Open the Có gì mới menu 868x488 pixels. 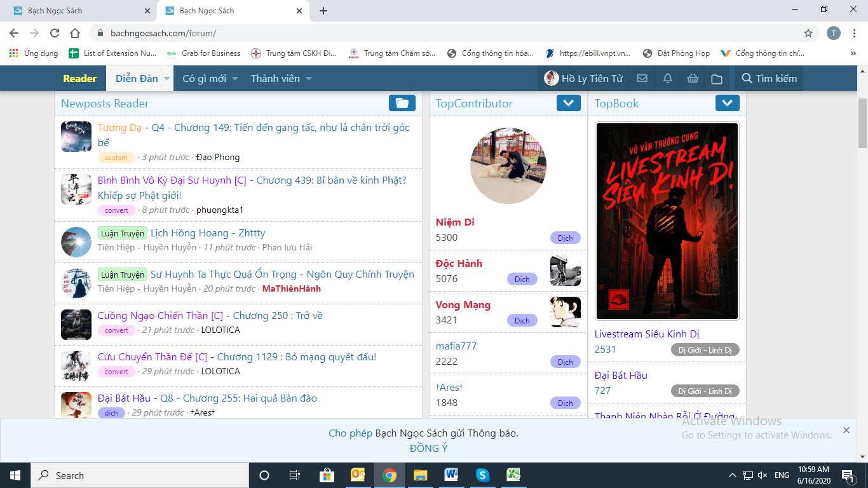210,79
